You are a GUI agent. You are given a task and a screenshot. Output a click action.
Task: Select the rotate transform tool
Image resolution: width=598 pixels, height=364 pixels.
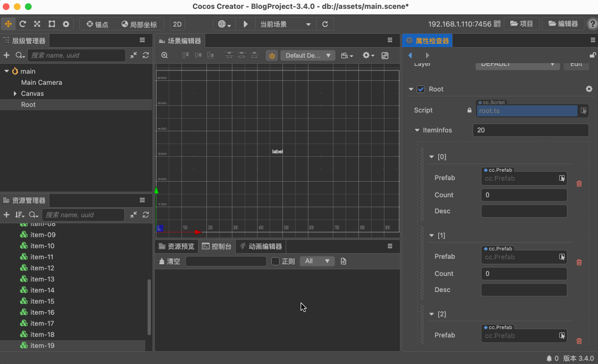(x=23, y=24)
